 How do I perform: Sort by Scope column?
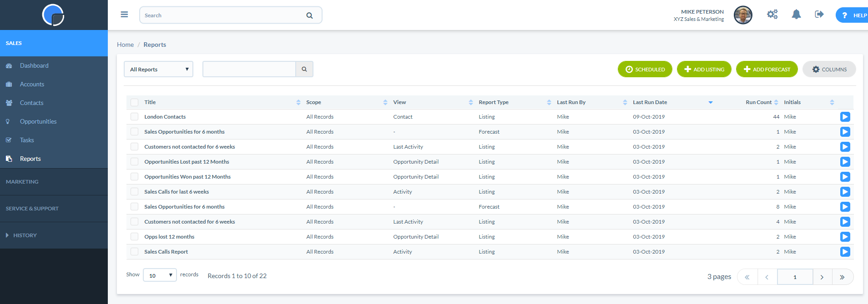click(385, 102)
